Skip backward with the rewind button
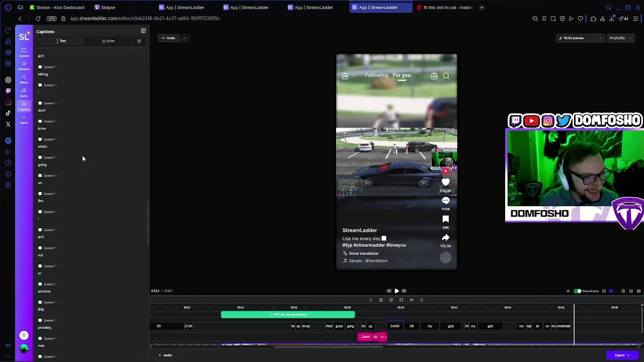Viewport: 644px width, 362px height. click(x=389, y=291)
